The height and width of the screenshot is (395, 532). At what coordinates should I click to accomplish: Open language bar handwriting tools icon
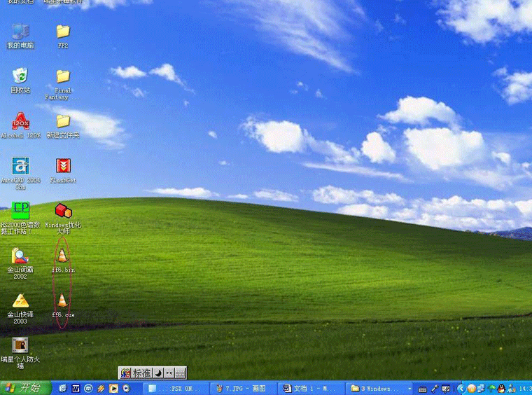click(446, 389)
